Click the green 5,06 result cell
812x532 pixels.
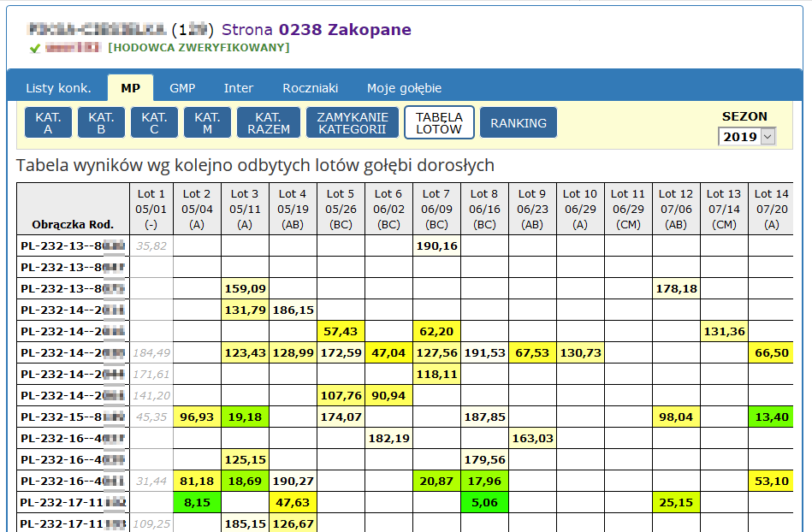484,503
